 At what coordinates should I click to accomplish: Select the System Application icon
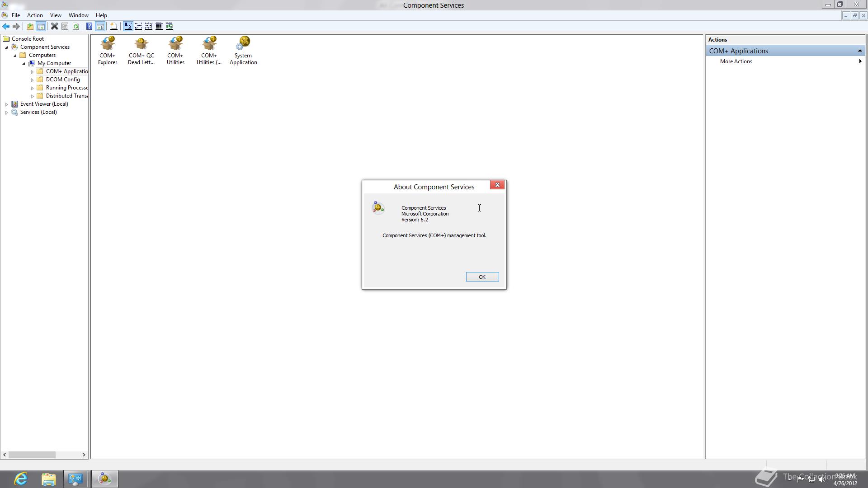pyautogui.click(x=243, y=51)
